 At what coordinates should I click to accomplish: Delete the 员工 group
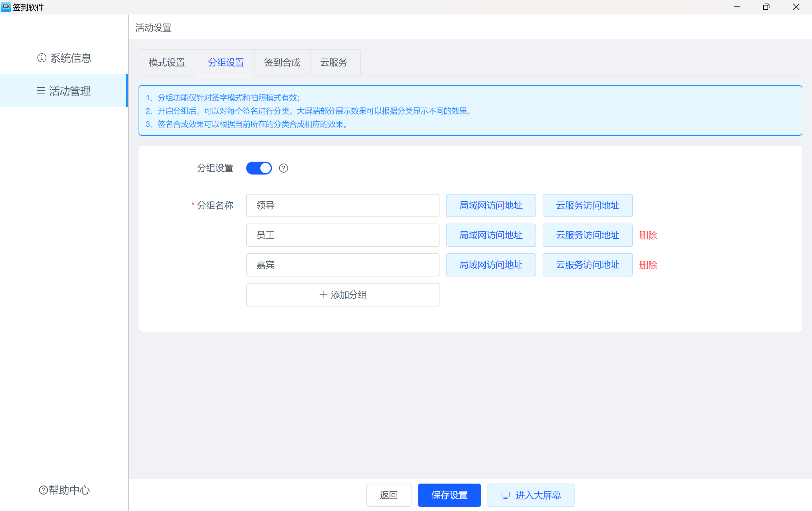[x=648, y=235]
